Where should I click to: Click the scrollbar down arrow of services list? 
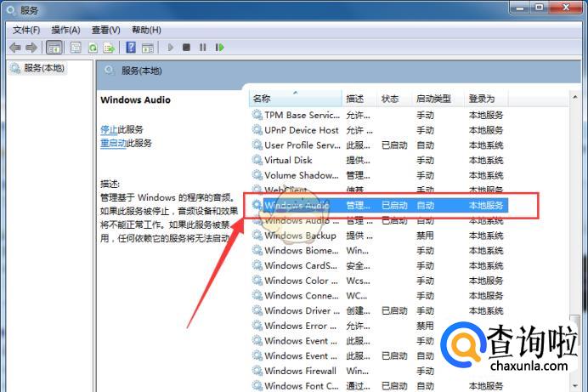[575, 386]
